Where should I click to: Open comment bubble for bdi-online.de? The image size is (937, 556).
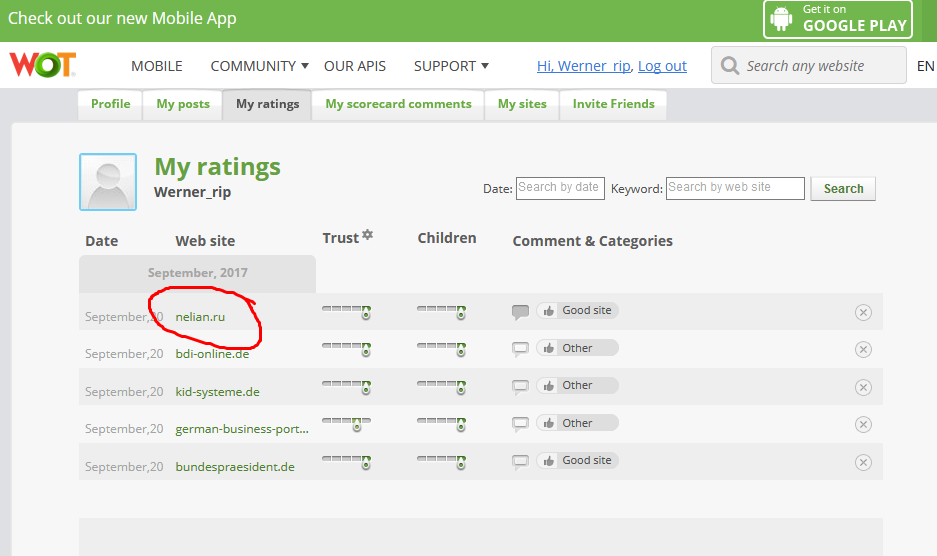[x=520, y=349]
